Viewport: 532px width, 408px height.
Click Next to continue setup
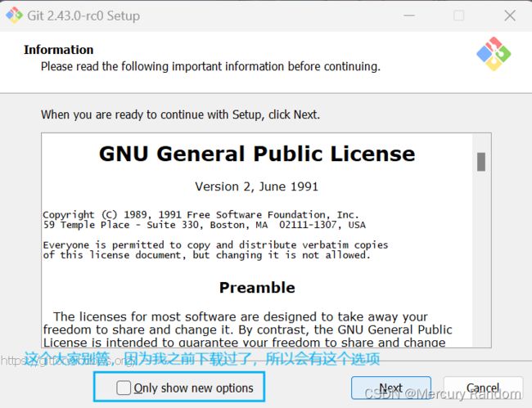tap(391, 388)
